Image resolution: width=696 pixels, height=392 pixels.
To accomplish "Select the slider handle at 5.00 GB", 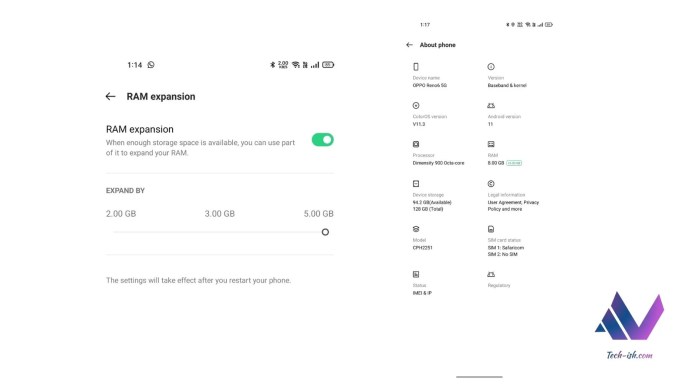I will 325,232.
